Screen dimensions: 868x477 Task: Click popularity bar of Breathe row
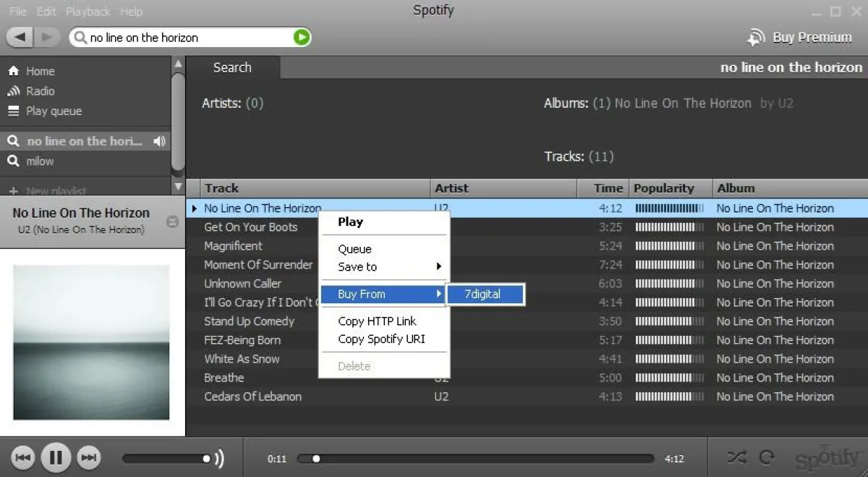pyautogui.click(x=669, y=377)
